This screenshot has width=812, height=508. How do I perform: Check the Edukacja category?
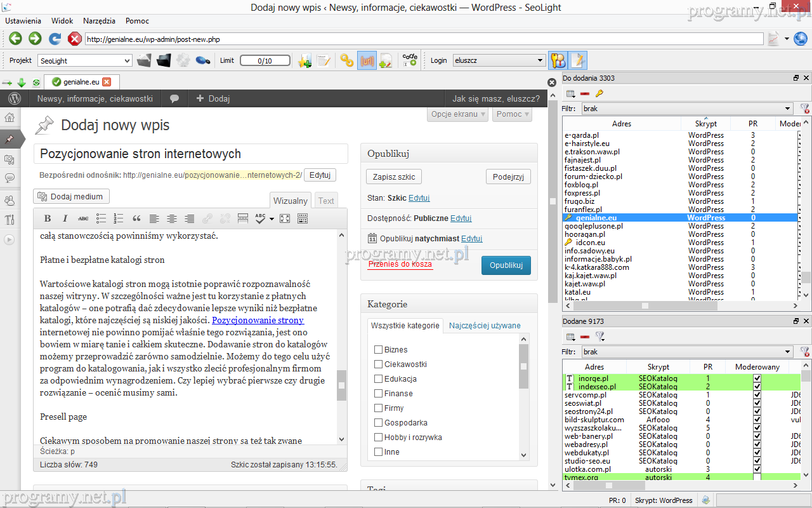[x=378, y=379]
